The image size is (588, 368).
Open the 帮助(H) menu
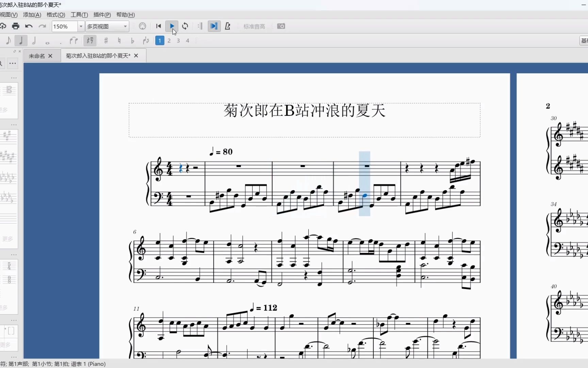(126, 15)
